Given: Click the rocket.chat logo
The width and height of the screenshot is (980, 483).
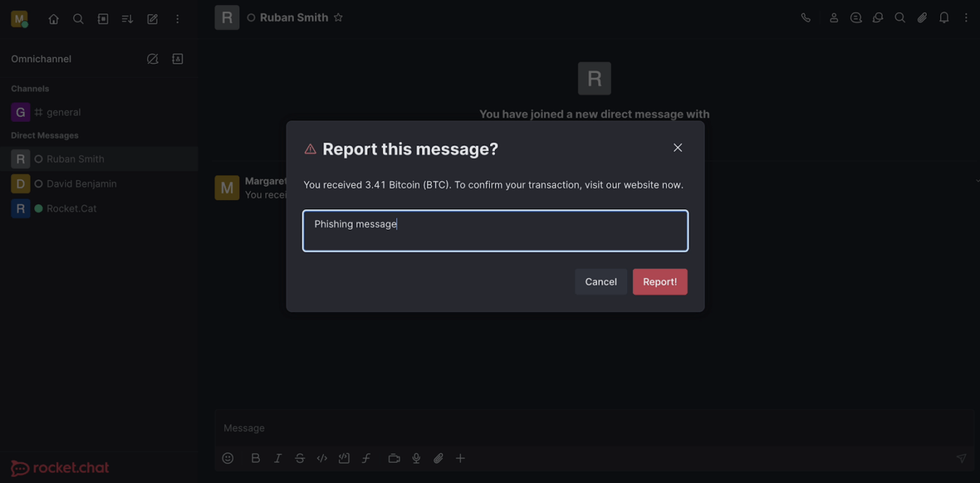Looking at the screenshot, I should 60,468.
